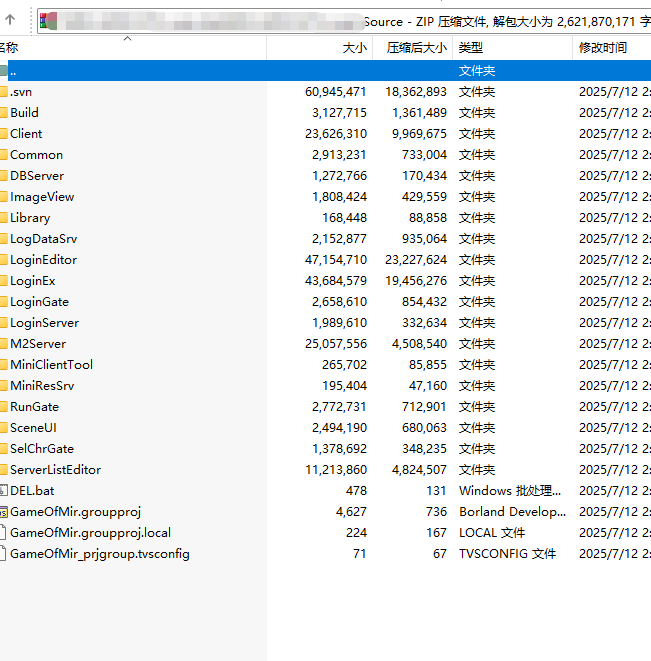
Task: Click the Client folder icon
Action: [4, 134]
